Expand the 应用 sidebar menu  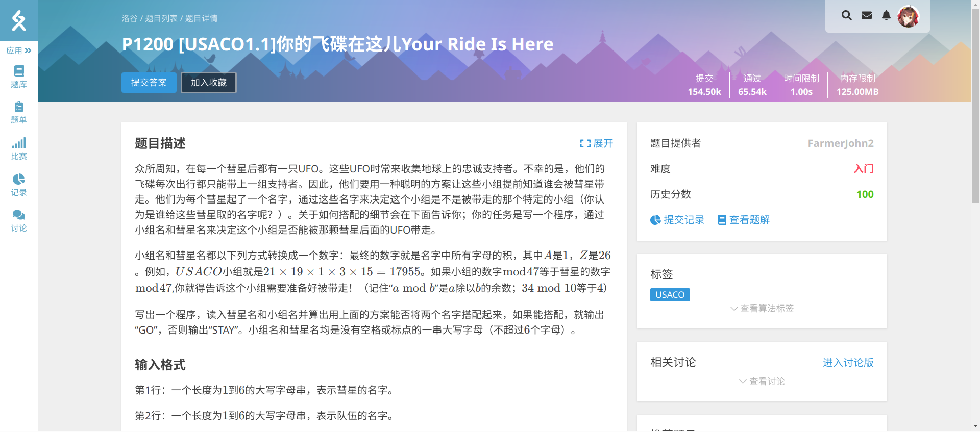[x=18, y=50]
